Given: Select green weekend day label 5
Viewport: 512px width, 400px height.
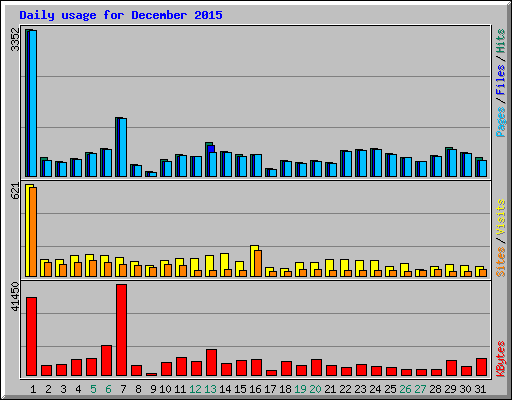Looking at the screenshot, I should click(93, 389).
